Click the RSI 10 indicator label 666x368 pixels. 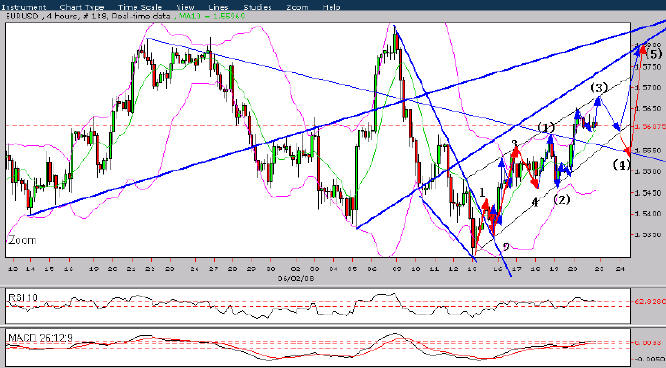tap(23, 298)
